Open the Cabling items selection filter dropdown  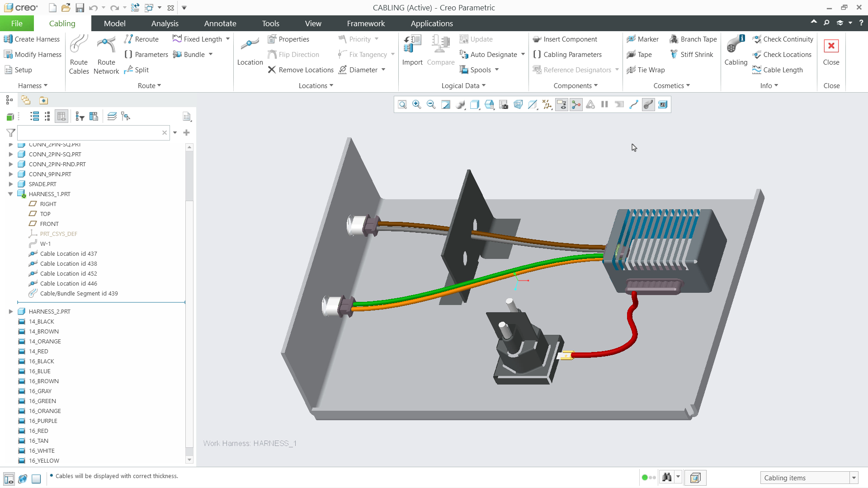tap(854, 478)
